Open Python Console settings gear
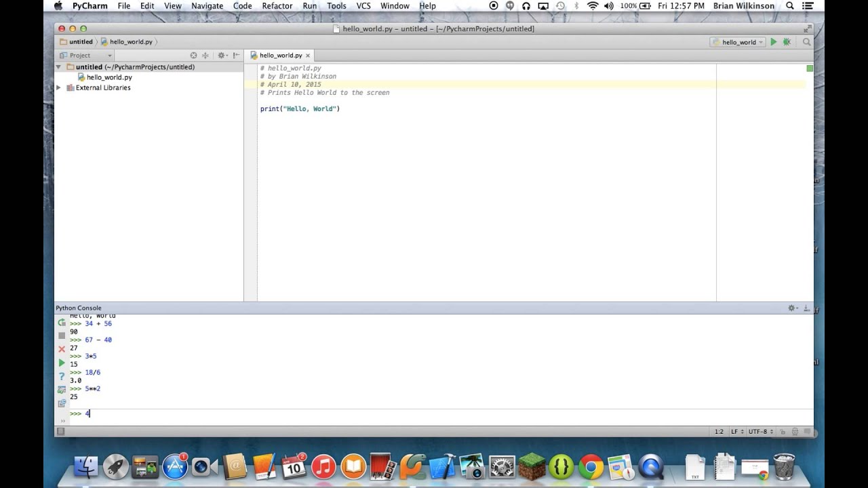Image resolution: width=868 pixels, height=488 pixels. coord(792,308)
